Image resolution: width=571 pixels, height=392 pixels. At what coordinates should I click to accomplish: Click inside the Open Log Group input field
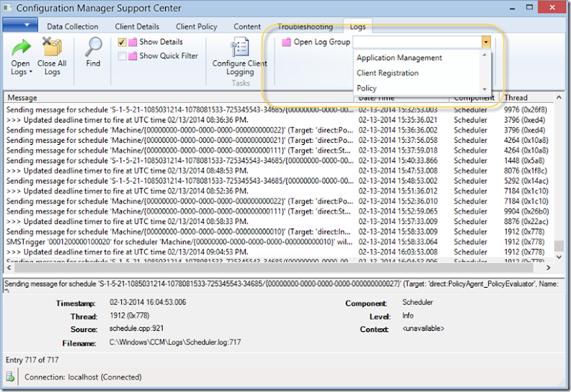[x=417, y=42]
